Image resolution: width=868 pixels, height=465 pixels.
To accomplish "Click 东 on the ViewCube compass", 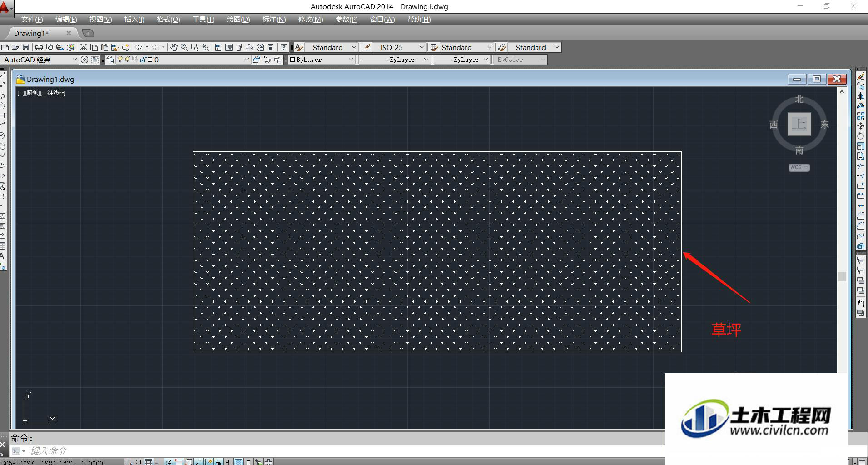I will (x=824, y=124).
